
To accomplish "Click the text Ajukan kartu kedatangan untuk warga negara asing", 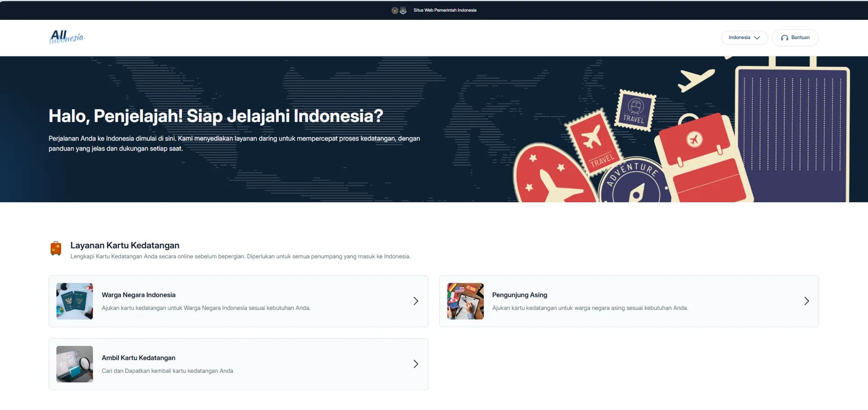I will tap(590, 308).
